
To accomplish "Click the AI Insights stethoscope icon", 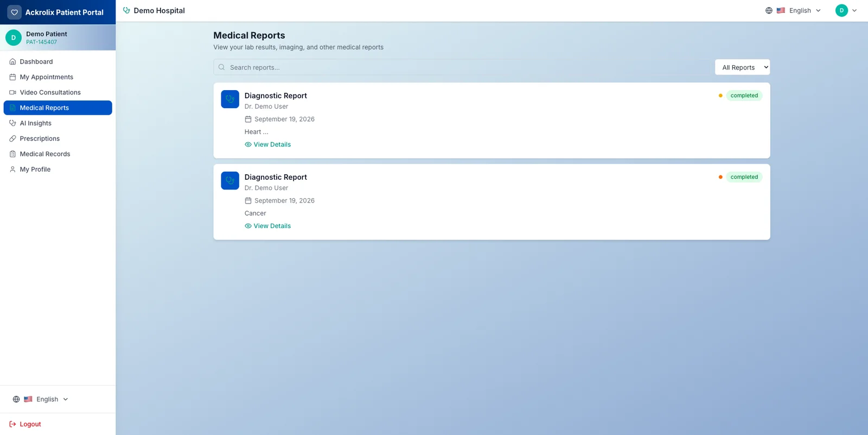I will [x=12, y=123].
